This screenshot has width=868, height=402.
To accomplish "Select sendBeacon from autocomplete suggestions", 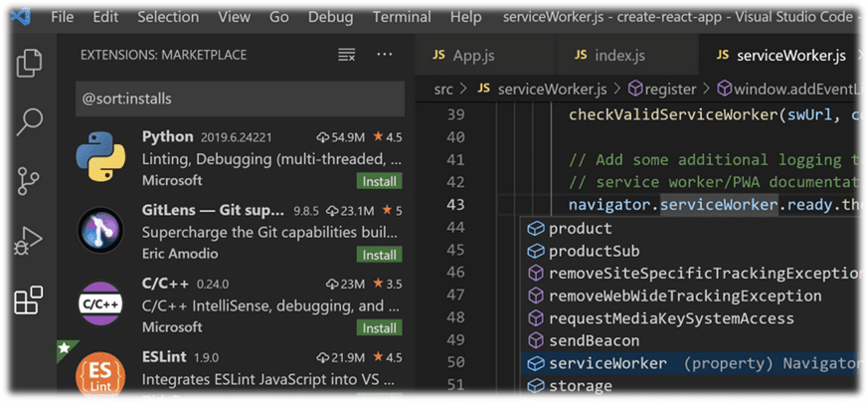I will (595, 341).
